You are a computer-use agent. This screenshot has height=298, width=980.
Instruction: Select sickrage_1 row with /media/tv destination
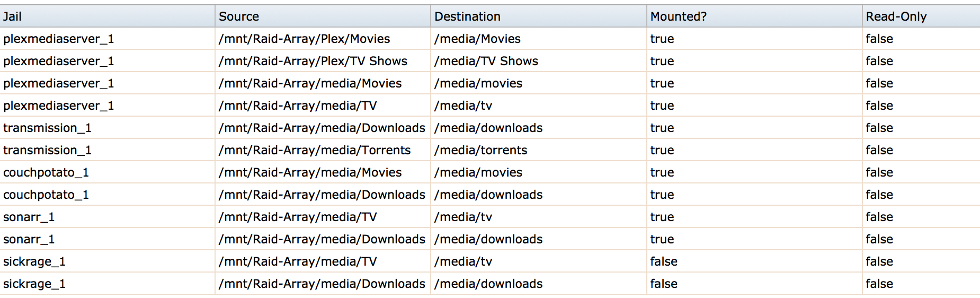tap(490, 261)
